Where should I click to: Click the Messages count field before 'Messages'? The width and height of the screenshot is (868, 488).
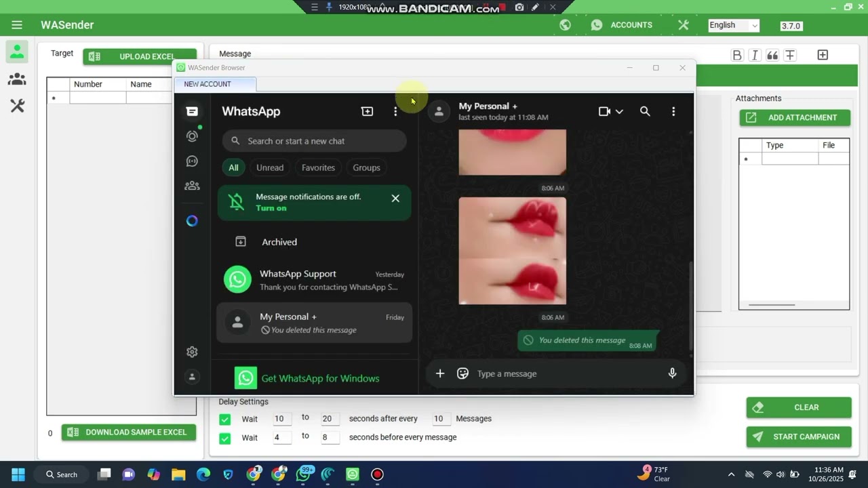[442, 419]
